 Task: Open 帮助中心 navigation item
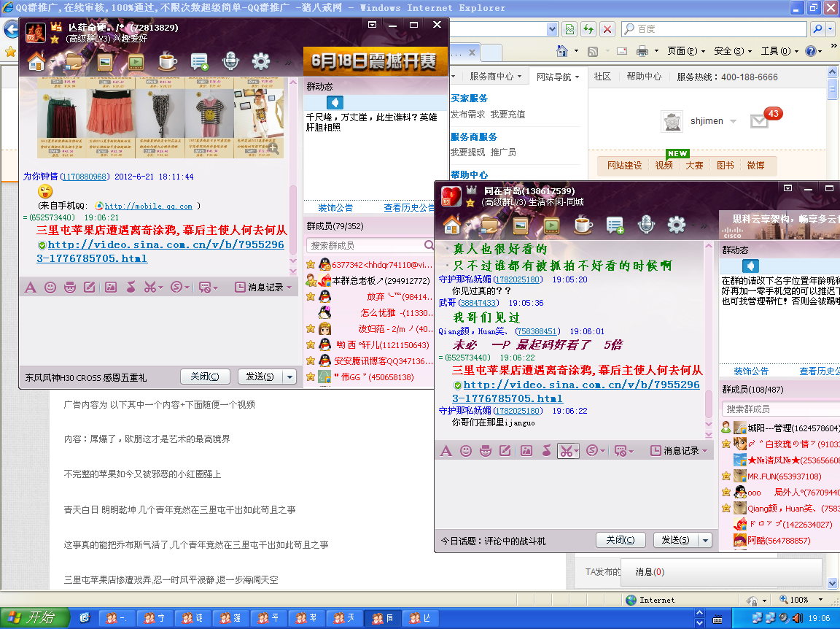pyautogui.click(x=644, y=77)
